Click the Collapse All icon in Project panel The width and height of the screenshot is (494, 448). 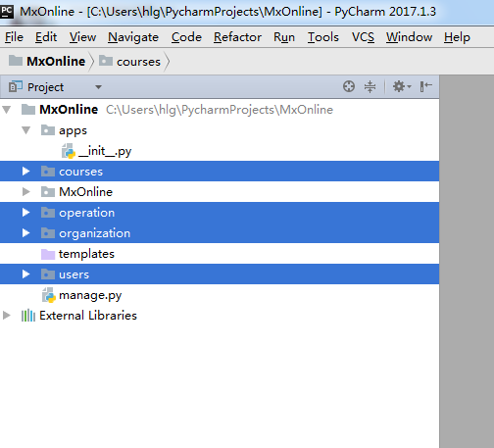pyautogui.click(x=370, y=86)
